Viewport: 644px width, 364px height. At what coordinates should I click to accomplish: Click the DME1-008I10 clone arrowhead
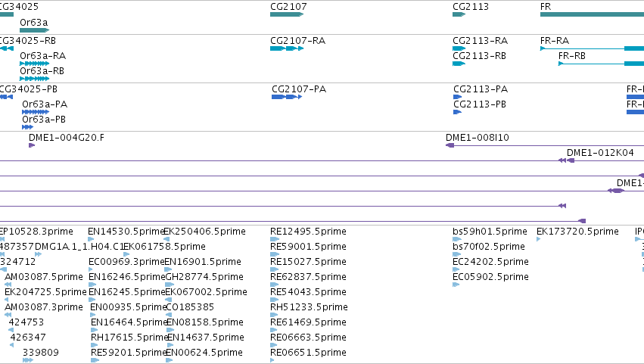(450, 145)
